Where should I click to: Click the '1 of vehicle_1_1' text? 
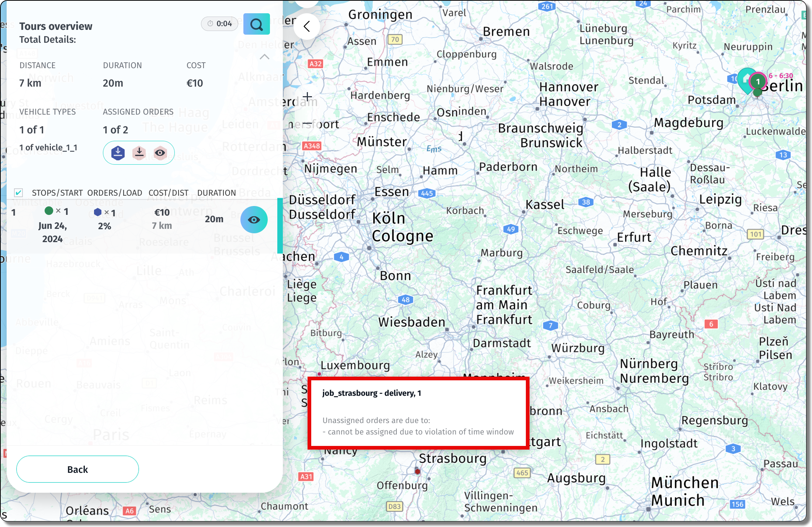coord(48,147)
